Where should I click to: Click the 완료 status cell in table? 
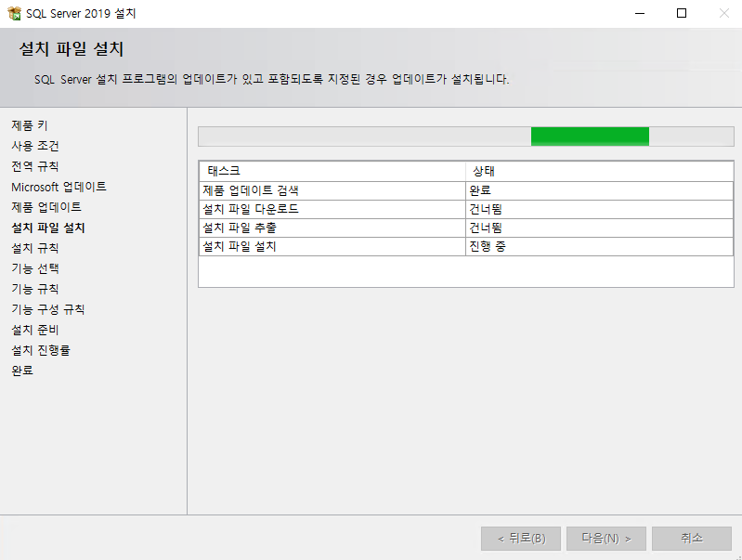(x=600, y=190)
